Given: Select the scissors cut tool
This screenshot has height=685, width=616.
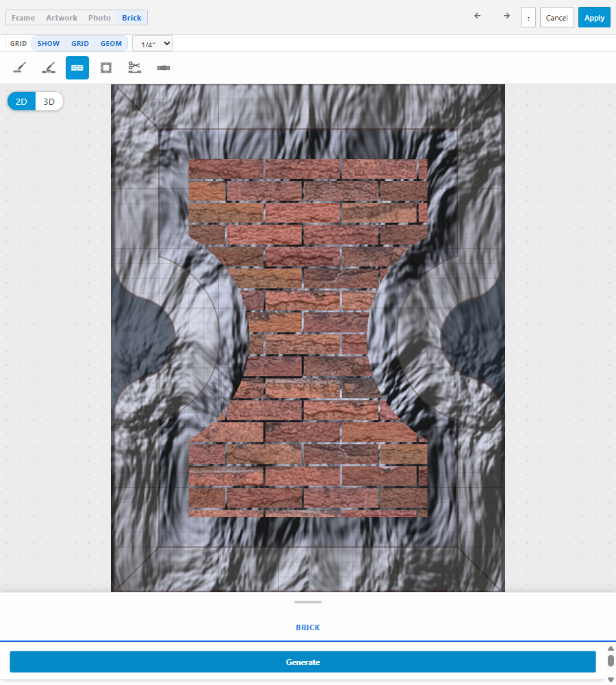Looking at the screenshot, I should pyautogui.click(x=134, y=68).
